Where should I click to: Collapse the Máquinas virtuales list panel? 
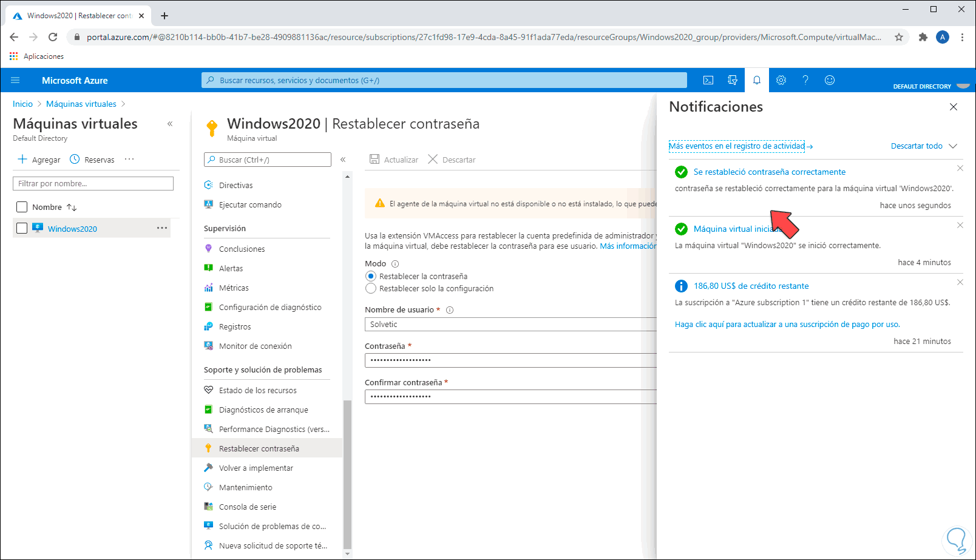170,124
